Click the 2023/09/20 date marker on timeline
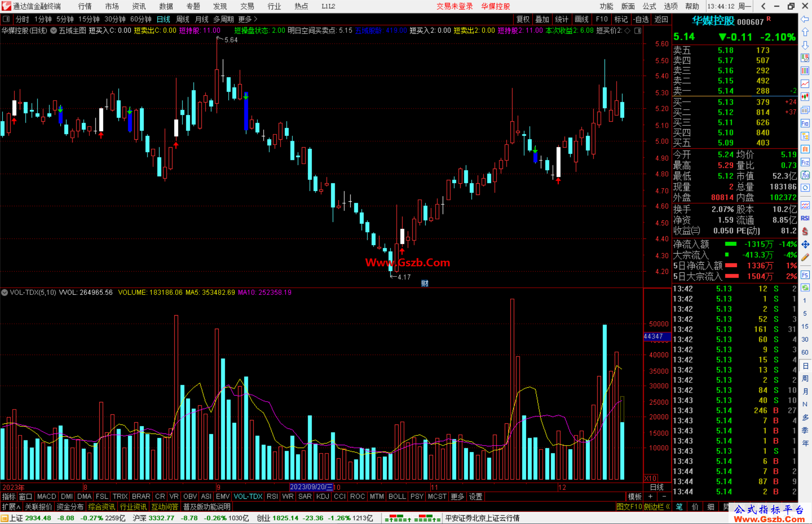The height and width of the screenshot is (524, 812). pyautogui.click(x=312, y=487)
